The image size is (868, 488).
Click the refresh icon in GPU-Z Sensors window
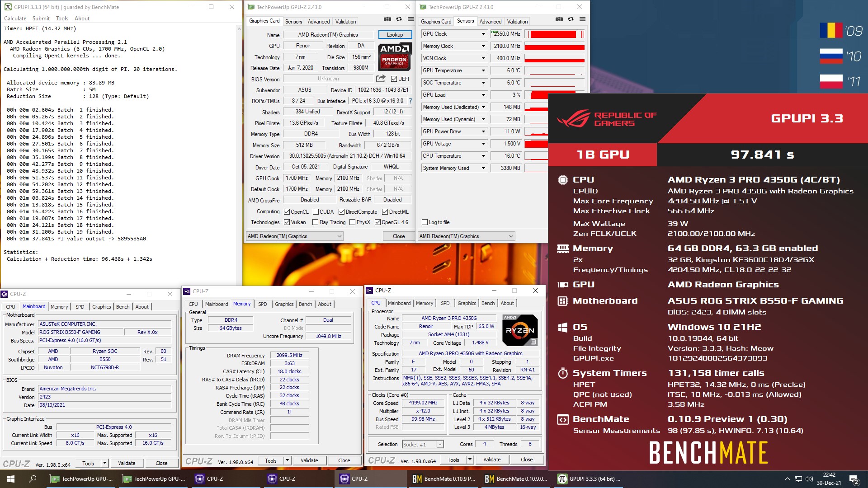click(x=571, y=19)
